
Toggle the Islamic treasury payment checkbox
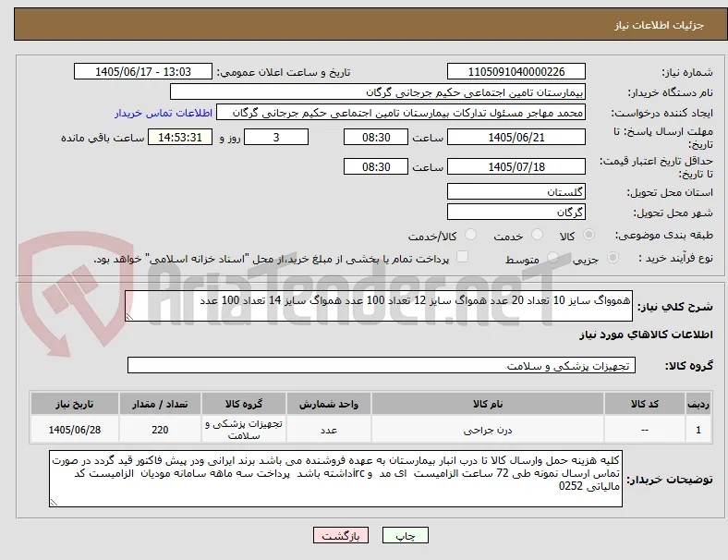pyautogui.click(x=463, y=257)
